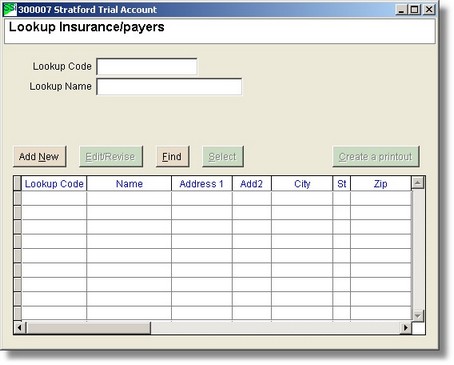The height and width of the screenshot is (365, 454).
Task: Click the Select button
Action: coord(223,156)
